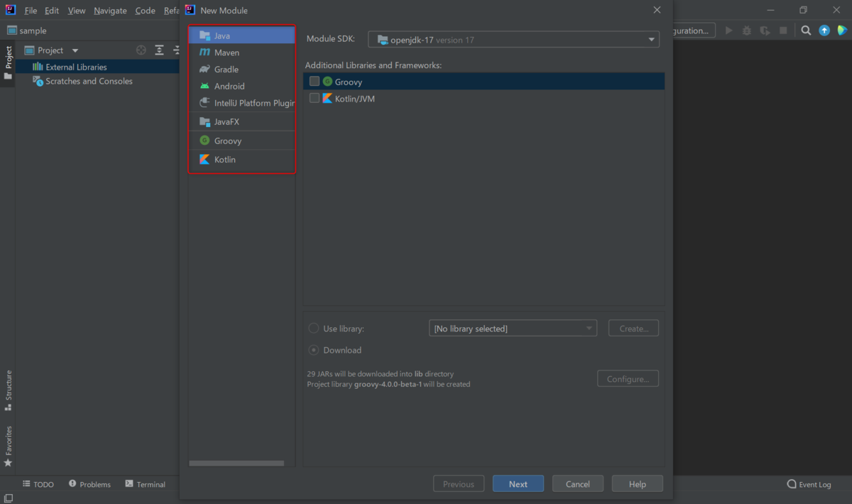852x504 pixels.
Task: Open the Favorites side tab
Action: (8, 446)
